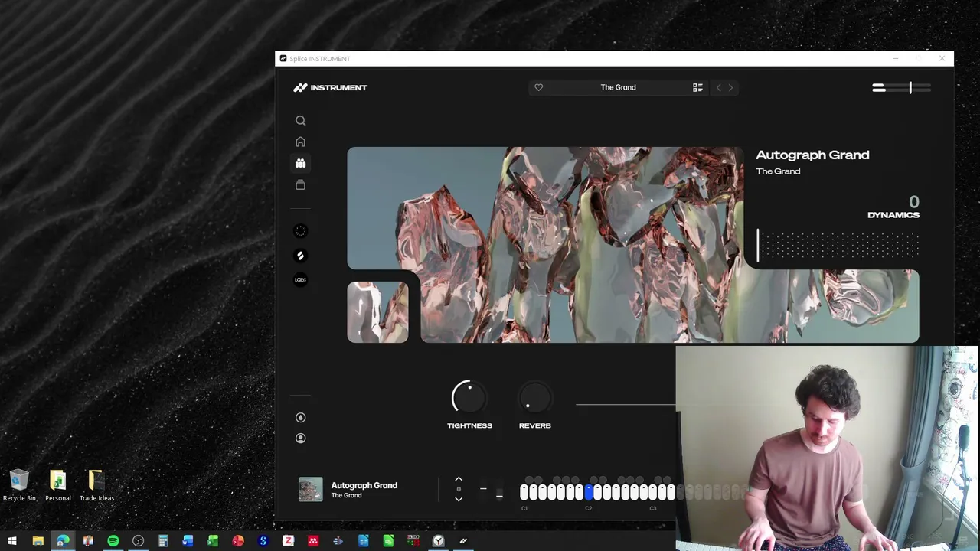Click the highlighted blue C2 piano key
This screenshot has width=980, height=551.
coord(589,492)
